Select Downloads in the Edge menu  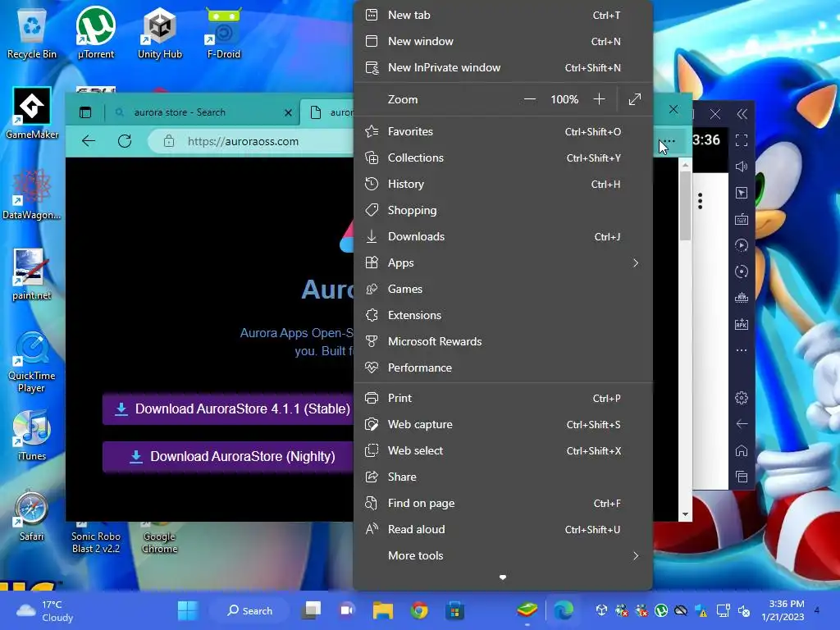[x=503, y=236]
